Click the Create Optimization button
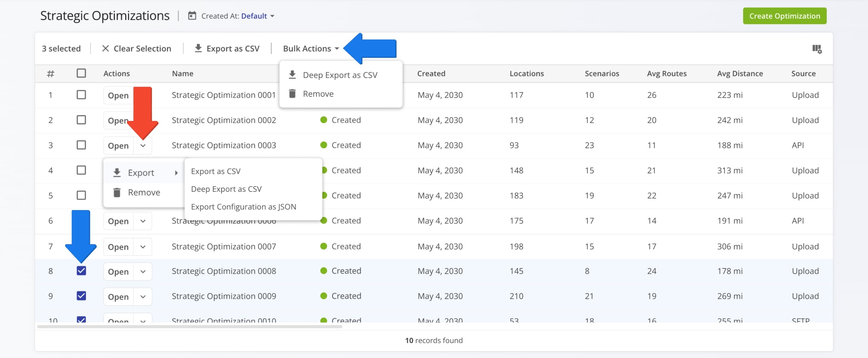Image resolution: width=868 pixels, height=358 pixels. pyautogui.click(x=785, y=16)
